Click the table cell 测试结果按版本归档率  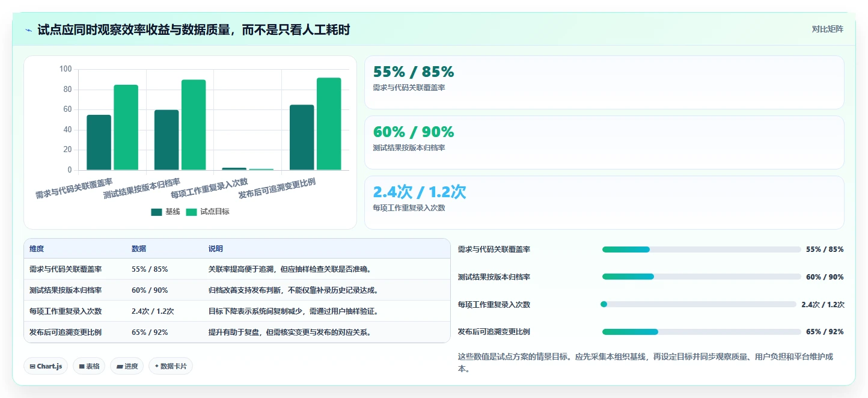(66, 290)
